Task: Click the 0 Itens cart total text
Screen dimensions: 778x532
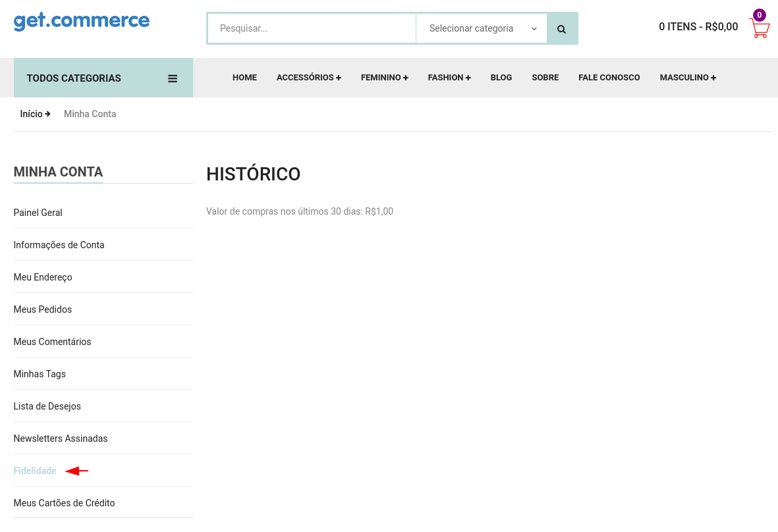Action: click(x=698, y=27)
